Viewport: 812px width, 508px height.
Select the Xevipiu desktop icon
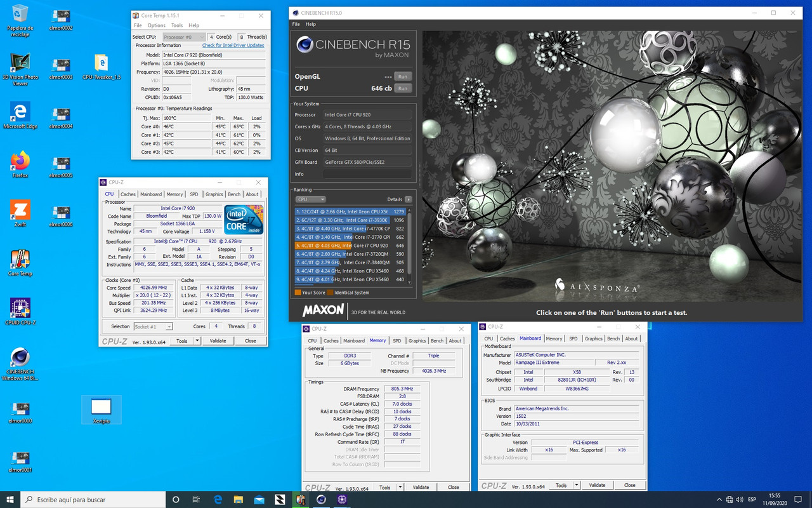101,410
